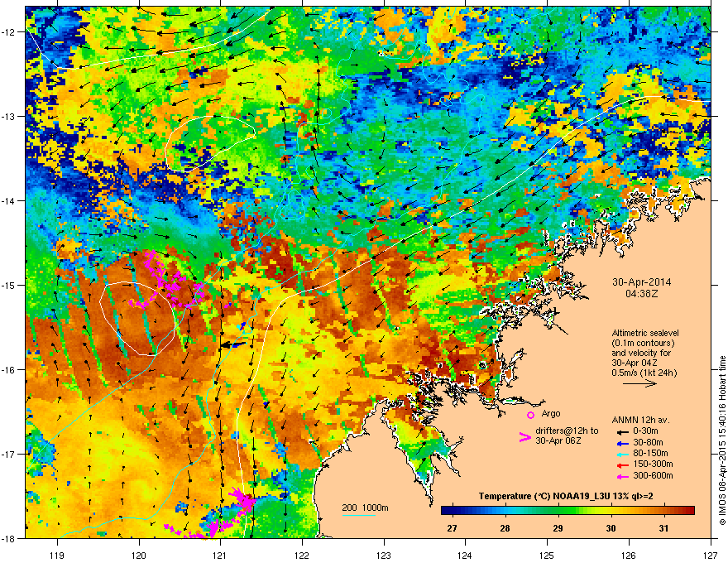Click the colorbar tick label '27'
Screen dimensions: 728x563
tap(452, 528)
